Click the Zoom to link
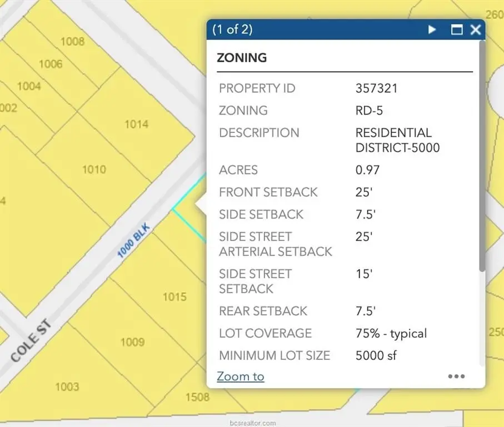 point(240,376)
